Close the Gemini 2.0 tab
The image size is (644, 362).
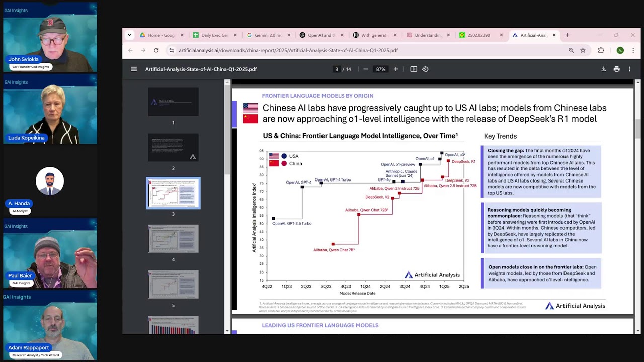[289, 35]
